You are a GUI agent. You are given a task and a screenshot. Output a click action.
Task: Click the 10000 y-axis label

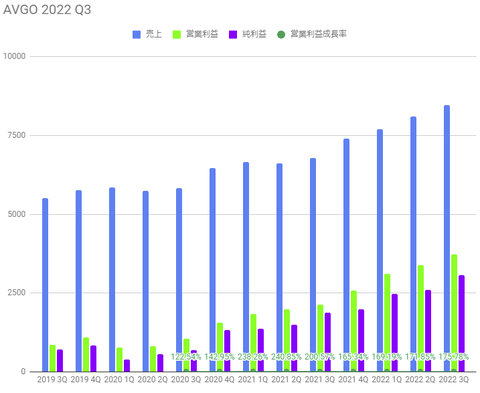point(15,56)
